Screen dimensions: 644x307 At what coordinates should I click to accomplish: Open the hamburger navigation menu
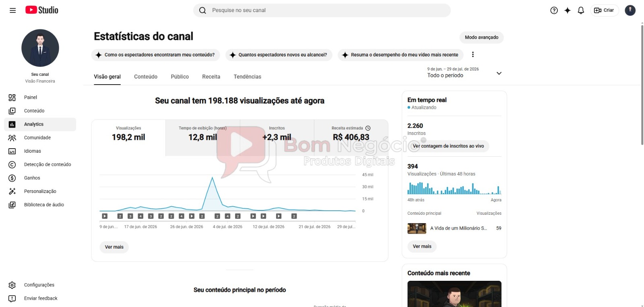tap(12, 10)
